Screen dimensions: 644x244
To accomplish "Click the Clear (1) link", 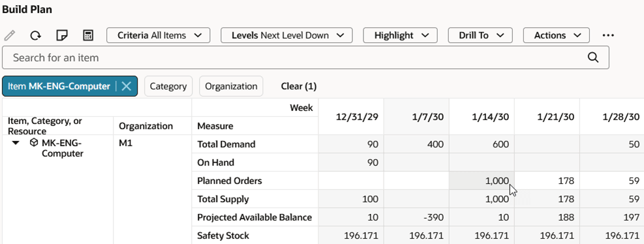I will pyautogui.click(x=299, y=86).
